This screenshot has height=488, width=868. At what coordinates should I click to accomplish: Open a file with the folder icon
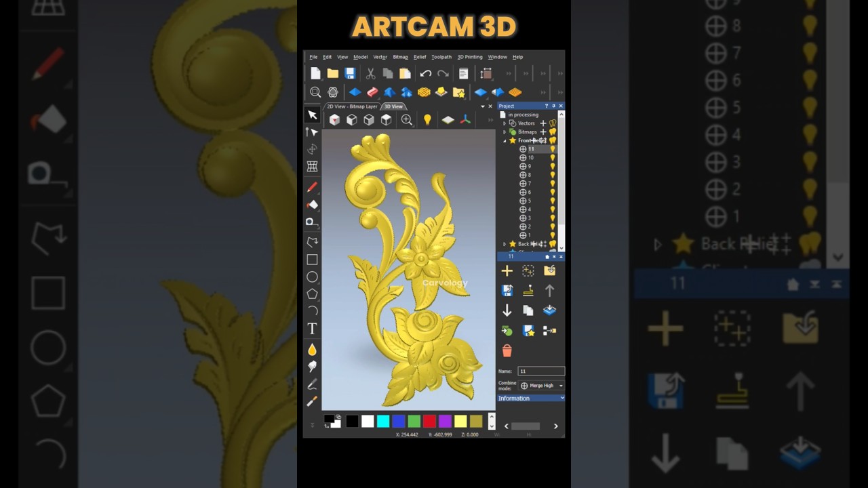332,73
